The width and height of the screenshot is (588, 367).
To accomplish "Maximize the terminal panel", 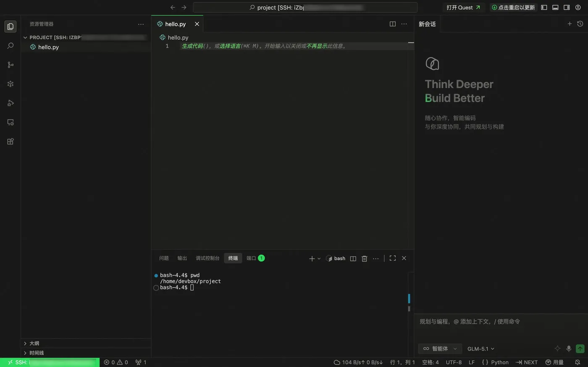I will point(393,258).
